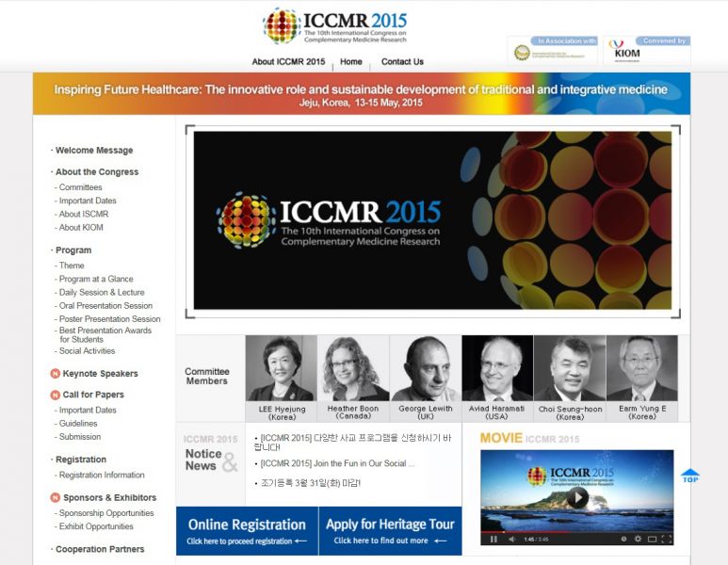This screenshot has height=565, width=728.
Task: Expand Keynote Speakers sidebar section
Action: point(100,374)
